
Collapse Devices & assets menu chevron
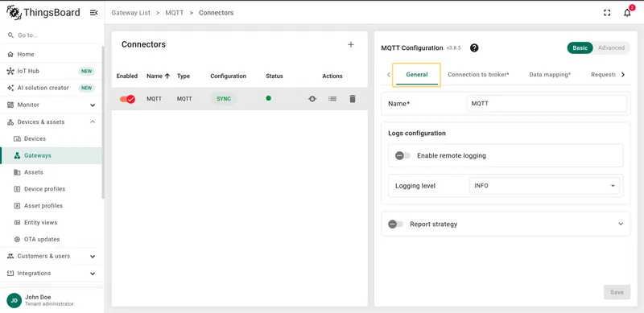point(93,122)
